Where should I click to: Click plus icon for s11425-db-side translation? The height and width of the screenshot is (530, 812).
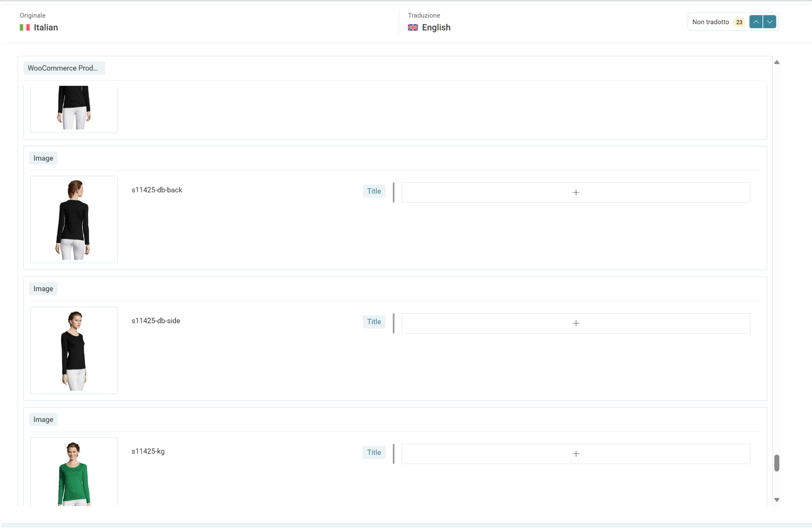coord(576,323)
